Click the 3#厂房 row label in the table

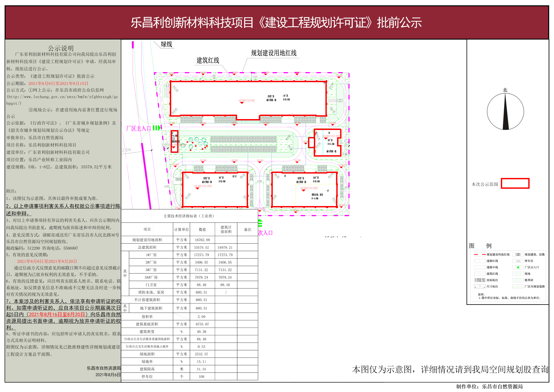(x=151, y=270)
